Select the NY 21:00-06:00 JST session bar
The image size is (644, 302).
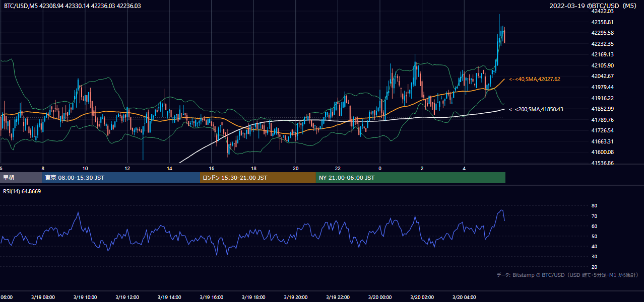pos(411,178)
